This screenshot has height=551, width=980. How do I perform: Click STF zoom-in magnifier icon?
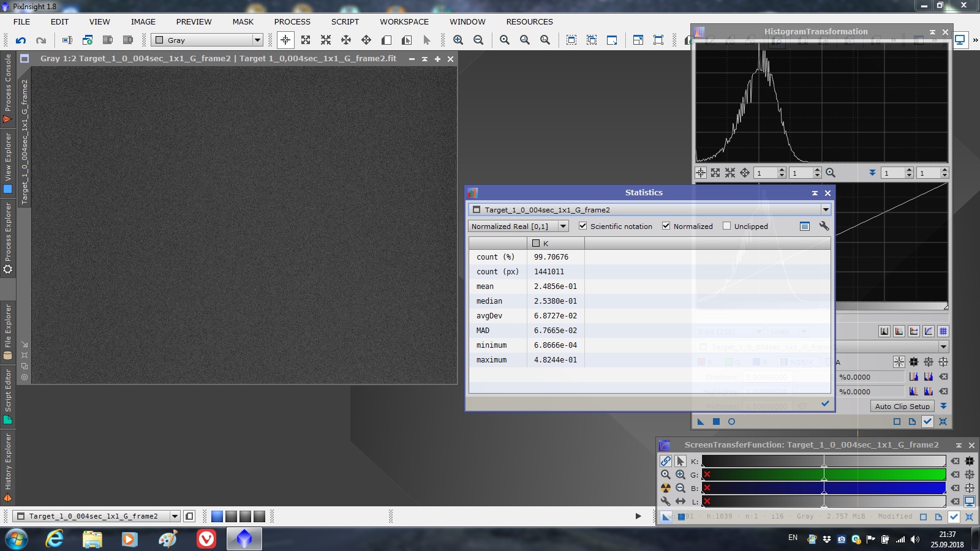click(x=680, y=474)
